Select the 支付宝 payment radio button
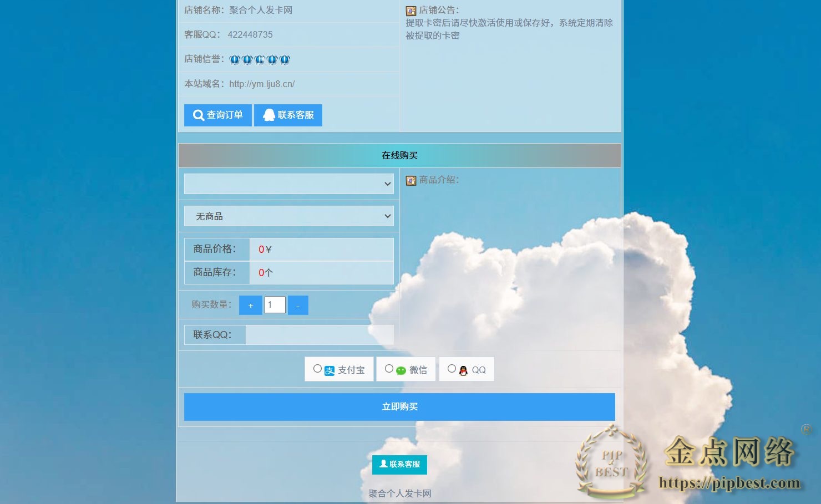The height and width of the screenshot is (504, 821). 317,368
